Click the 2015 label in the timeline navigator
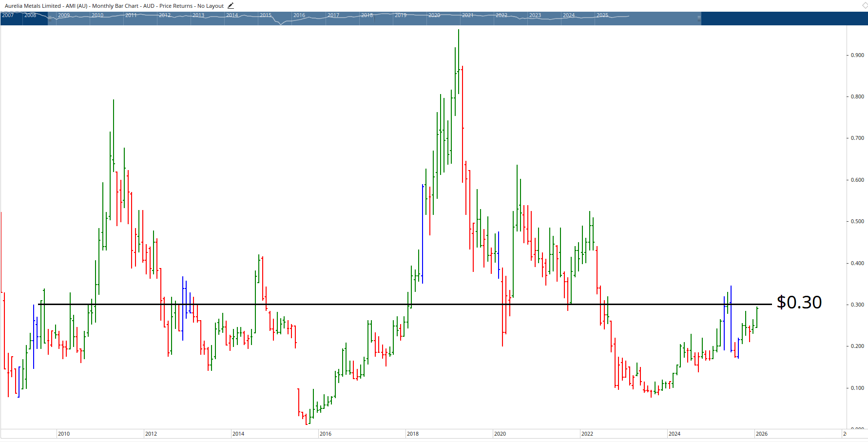 [266, 15]
